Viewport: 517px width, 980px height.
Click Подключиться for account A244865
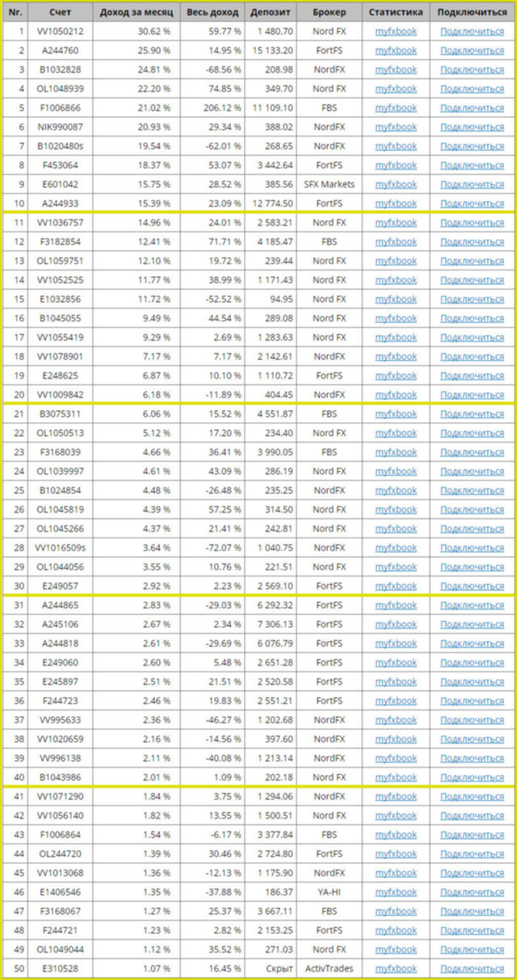click(472, 605)
